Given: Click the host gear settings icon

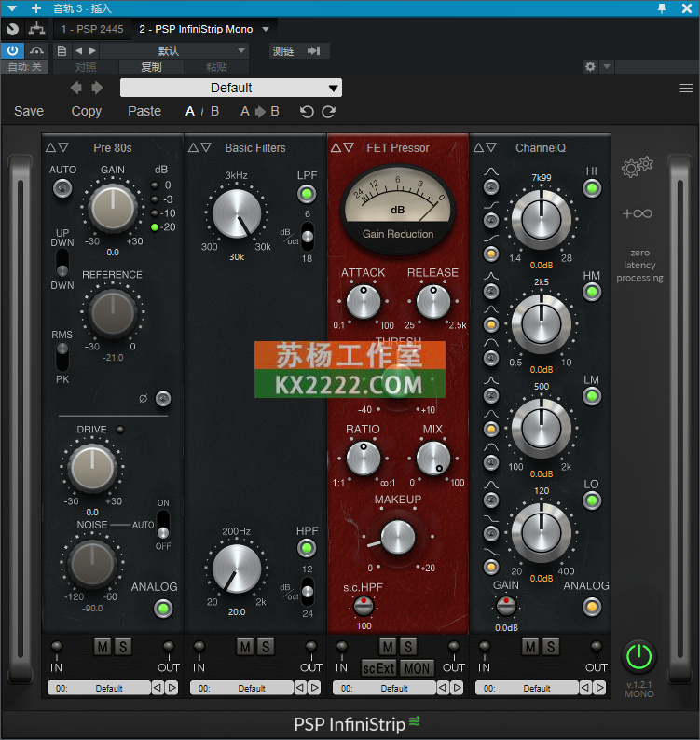Looking at the screenshot, I should [590, 66].
